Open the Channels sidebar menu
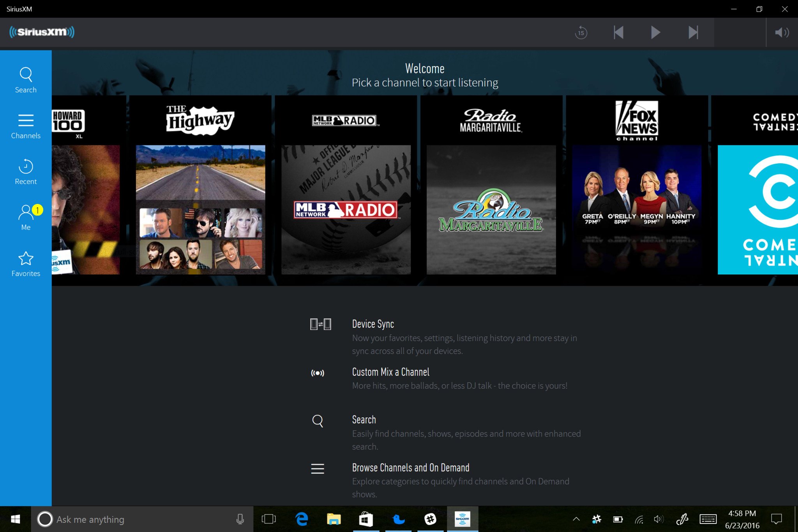This screenshot has width=798, height=532. tap(26, 126)
